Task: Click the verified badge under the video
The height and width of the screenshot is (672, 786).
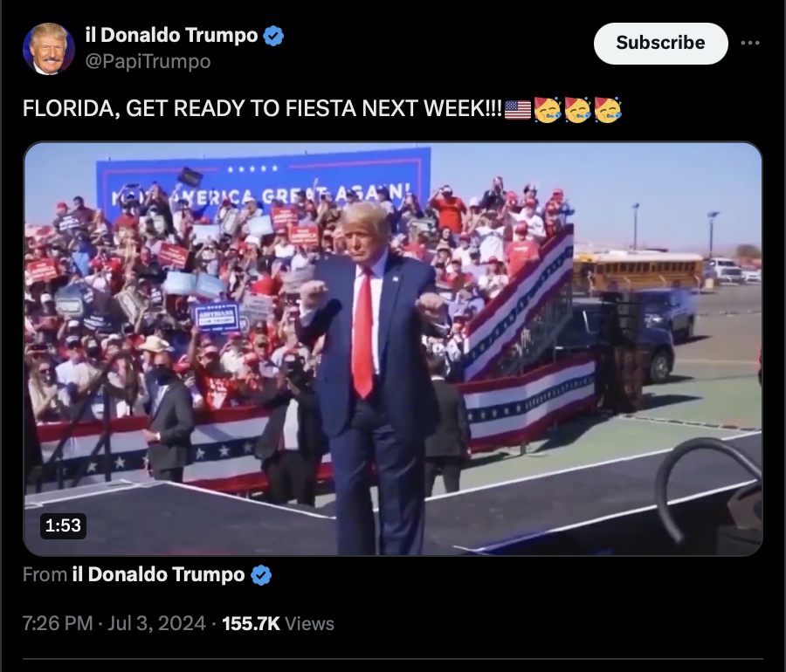Action: coord(260,575)
